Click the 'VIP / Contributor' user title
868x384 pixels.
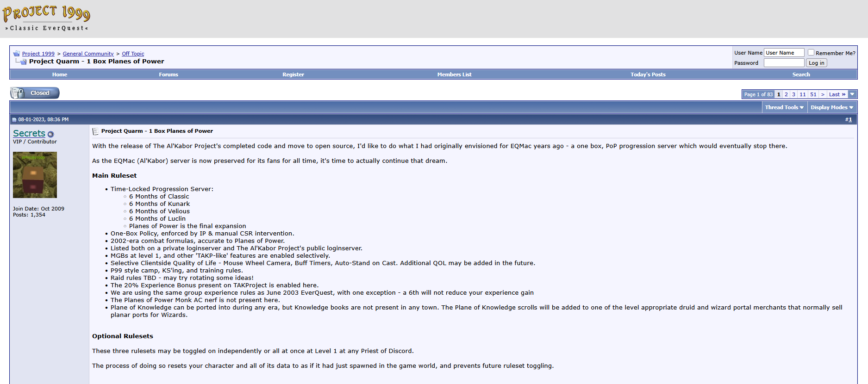(x=35, y=142)
